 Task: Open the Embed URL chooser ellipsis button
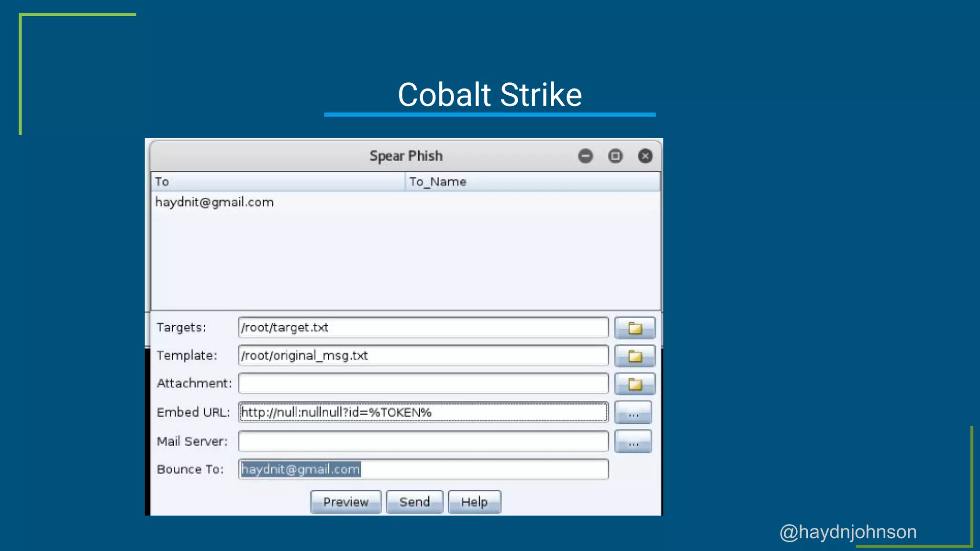coord(633,413)
